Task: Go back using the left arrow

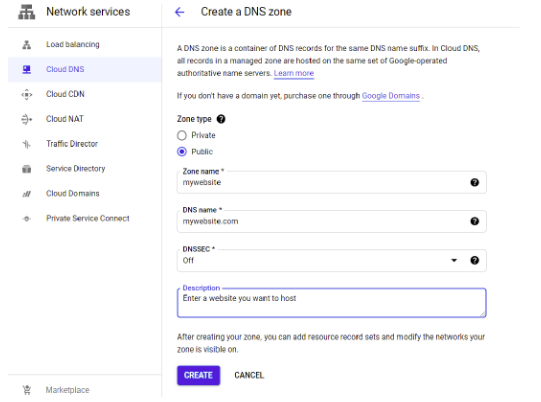Action: (x=179, y=12)
